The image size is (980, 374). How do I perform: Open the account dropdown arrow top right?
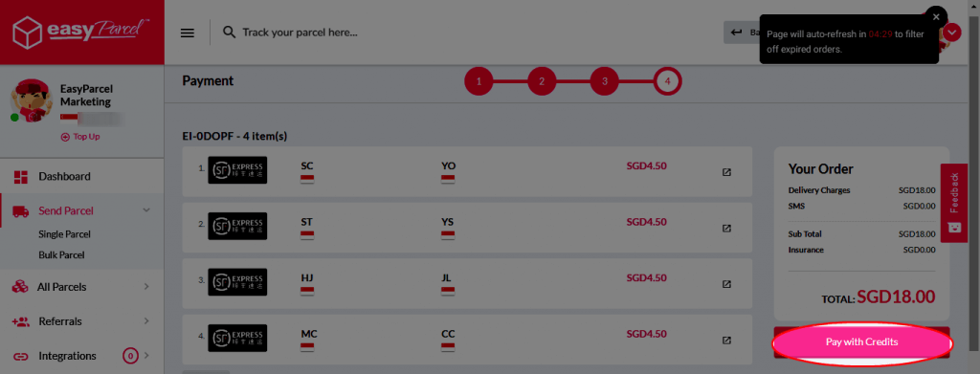[952, 32]
